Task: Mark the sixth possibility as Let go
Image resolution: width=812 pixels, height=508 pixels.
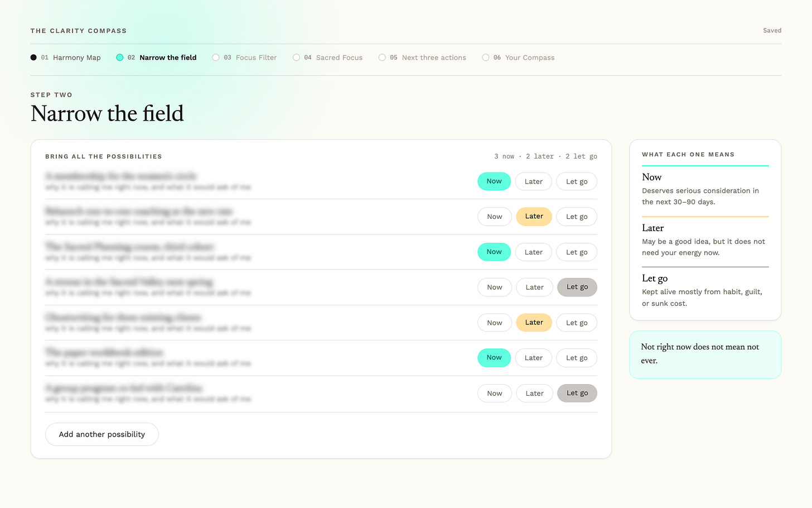Action: click(x=577, y=358)
